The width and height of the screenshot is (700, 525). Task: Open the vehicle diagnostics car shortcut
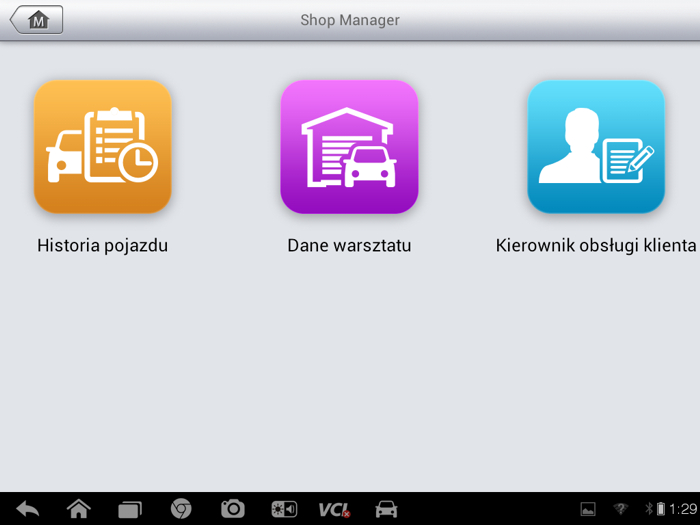coord(386,509)
